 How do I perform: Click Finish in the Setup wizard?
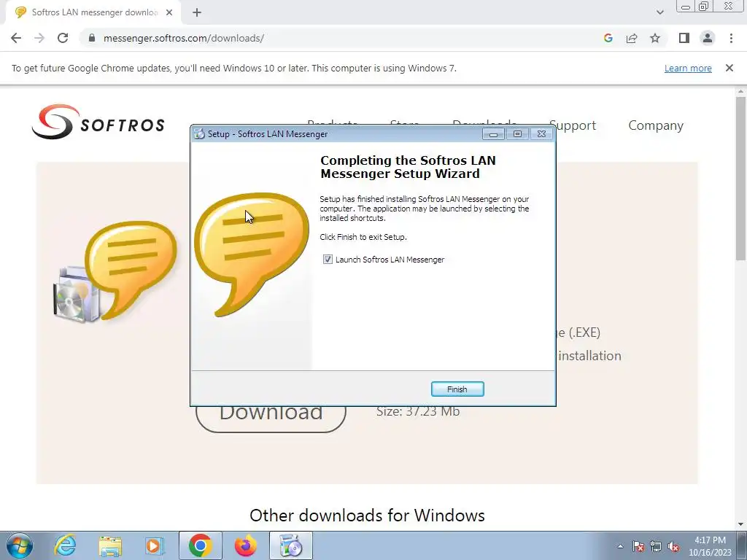[x=457, y=389]
